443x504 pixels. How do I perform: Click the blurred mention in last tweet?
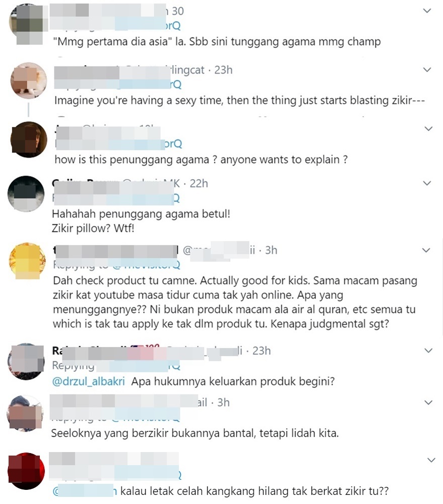pos(85,491)
